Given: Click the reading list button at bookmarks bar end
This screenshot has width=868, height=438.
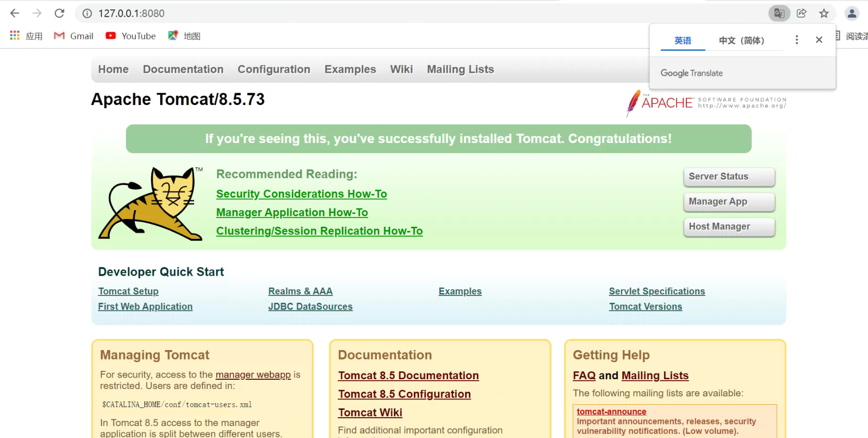Looking at the screenshot, I should (x=851, y=36).
